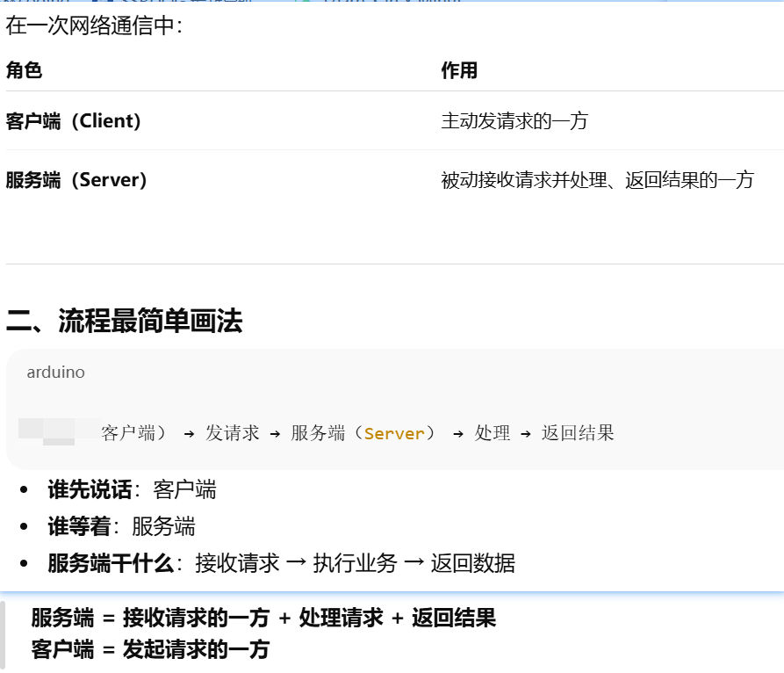This screenshot has height=673, width=784.
Task: Click the "角色" table header
Action: point(24,70)
